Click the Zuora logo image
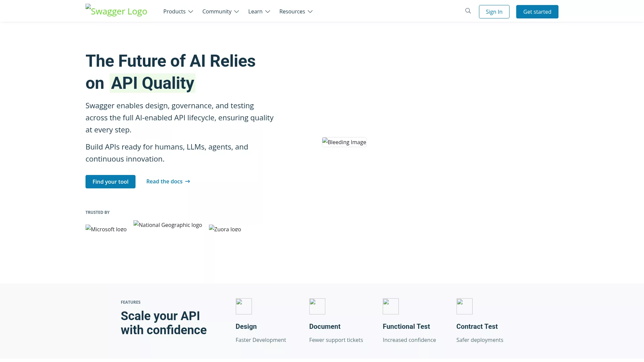This screenshot has width=644, height=362. coord(225,229)
